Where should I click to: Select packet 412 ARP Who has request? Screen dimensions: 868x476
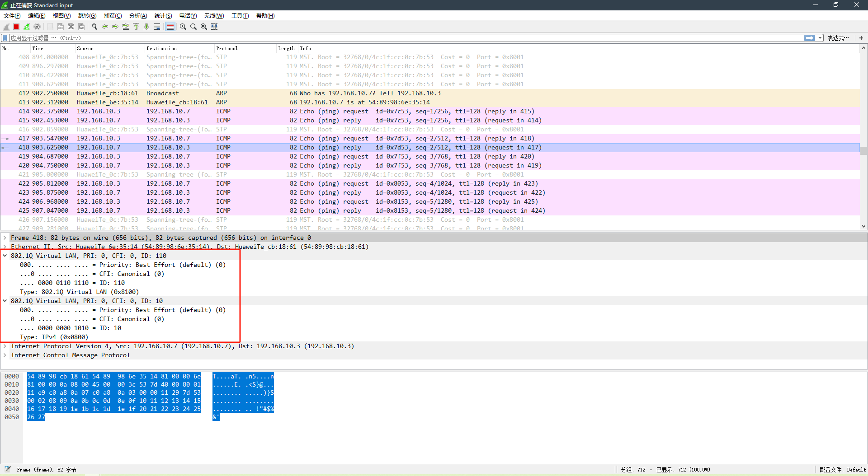430,93
